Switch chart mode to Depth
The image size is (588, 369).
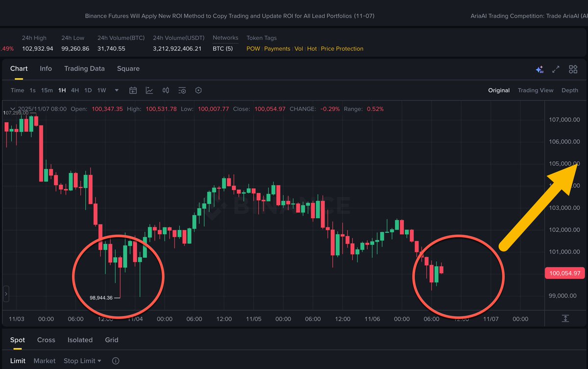(x=569, y=90)
